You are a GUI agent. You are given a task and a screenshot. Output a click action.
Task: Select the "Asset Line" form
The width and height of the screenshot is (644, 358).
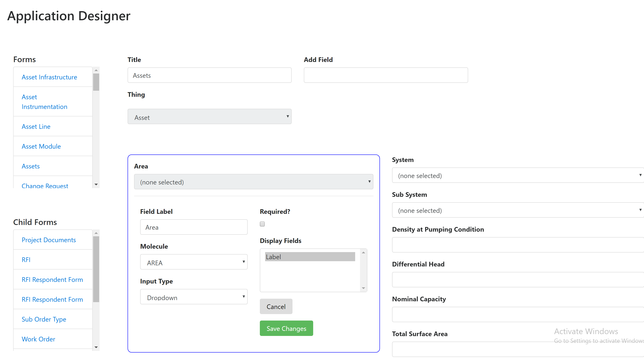tap(36, 127)
